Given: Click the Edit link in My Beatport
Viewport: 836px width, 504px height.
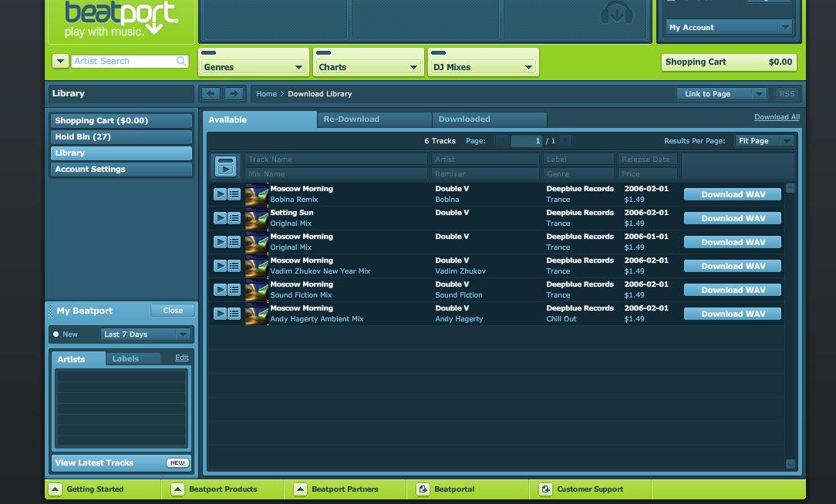Looking at the screenshot, I should click(x=182, y=358).
